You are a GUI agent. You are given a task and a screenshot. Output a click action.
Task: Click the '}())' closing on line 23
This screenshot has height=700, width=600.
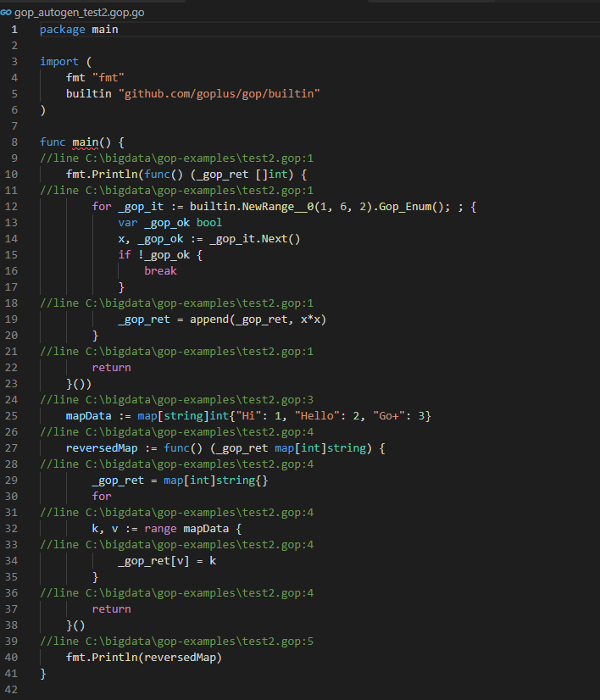pos(79,384)
